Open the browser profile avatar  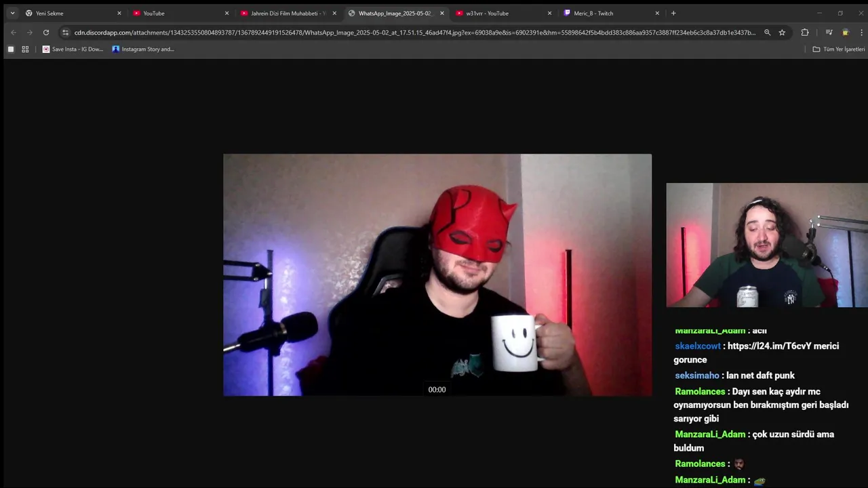click(845, 32)
